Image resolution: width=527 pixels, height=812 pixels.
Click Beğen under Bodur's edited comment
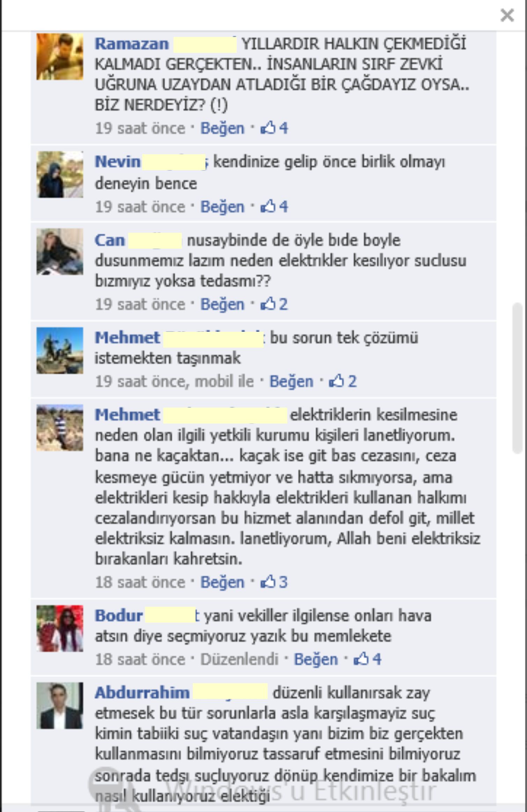coord(316,659)
